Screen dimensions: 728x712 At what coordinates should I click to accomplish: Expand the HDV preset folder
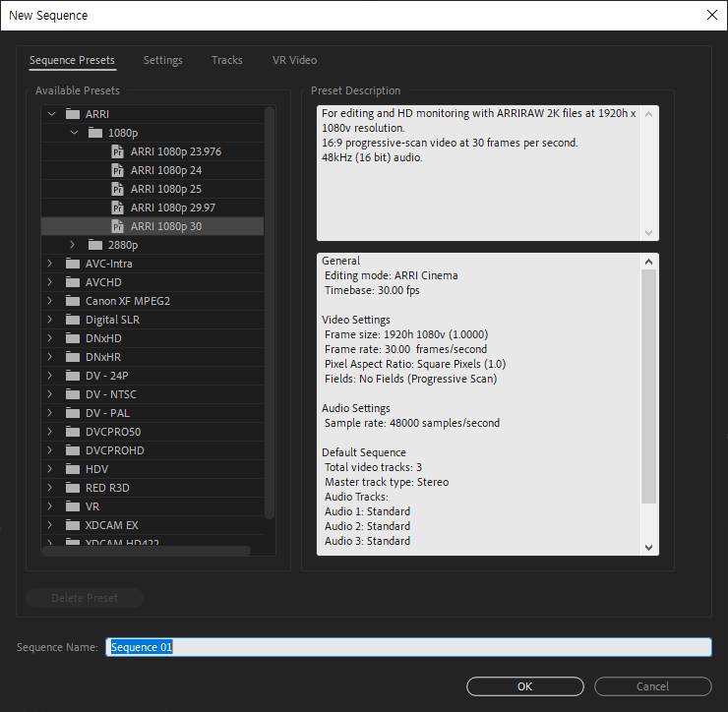click(49, 468)
